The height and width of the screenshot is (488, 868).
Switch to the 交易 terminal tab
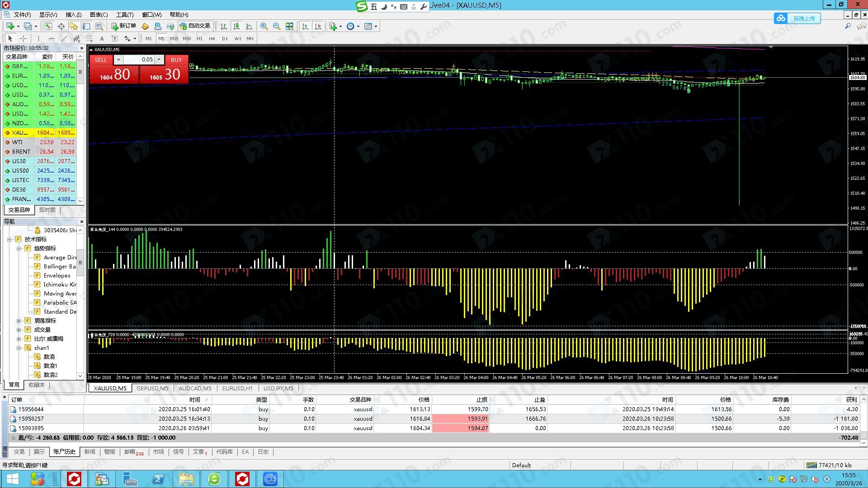pyautogui.click(x=19, y=452)
